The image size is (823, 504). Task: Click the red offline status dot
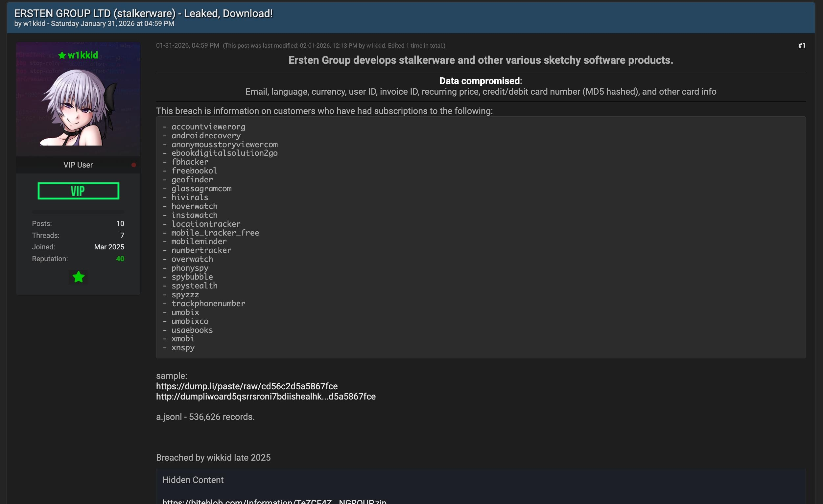click(133, 165)
